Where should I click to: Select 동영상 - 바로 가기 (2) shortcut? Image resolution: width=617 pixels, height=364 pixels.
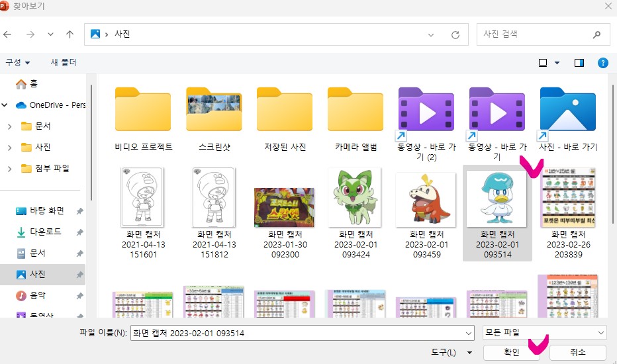tap(426, 124)
